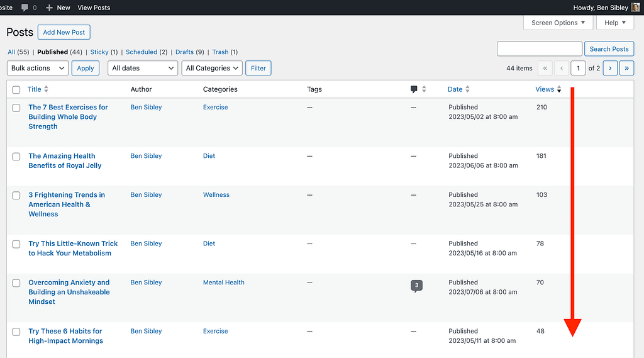Sort posts by Views column arrow
This screenshot has width=644, height=358.
(x=559, y=89)
